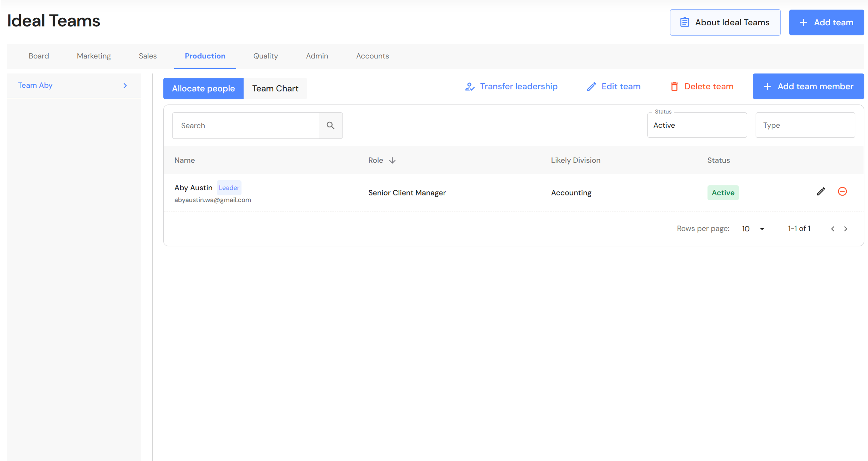Switch to the Marketing tab
This screenshot has height=461, width=868.
pos(94,56)
